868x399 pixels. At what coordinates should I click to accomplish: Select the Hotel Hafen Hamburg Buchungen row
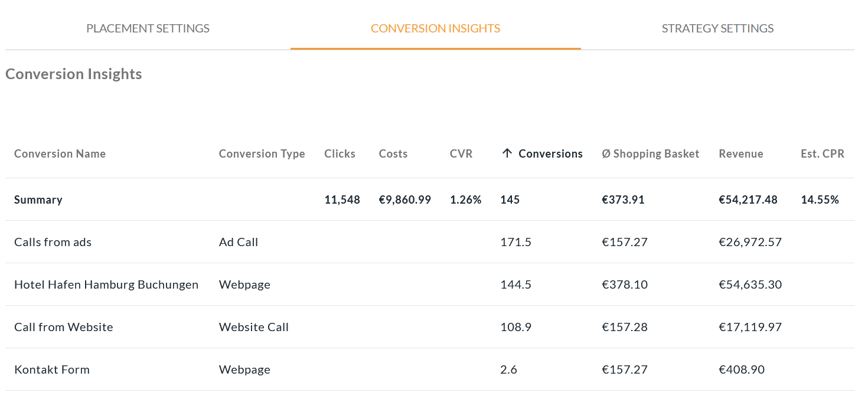coord(106,284)
